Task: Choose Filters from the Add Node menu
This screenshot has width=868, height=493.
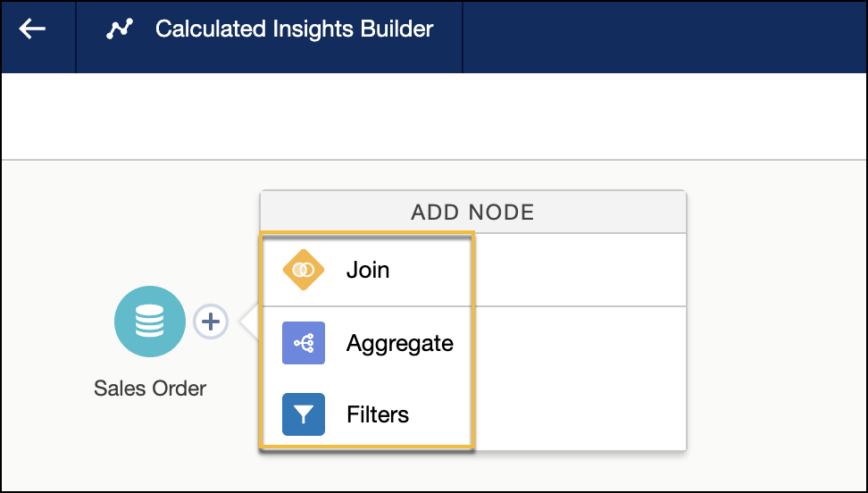Action: (377, 414)
